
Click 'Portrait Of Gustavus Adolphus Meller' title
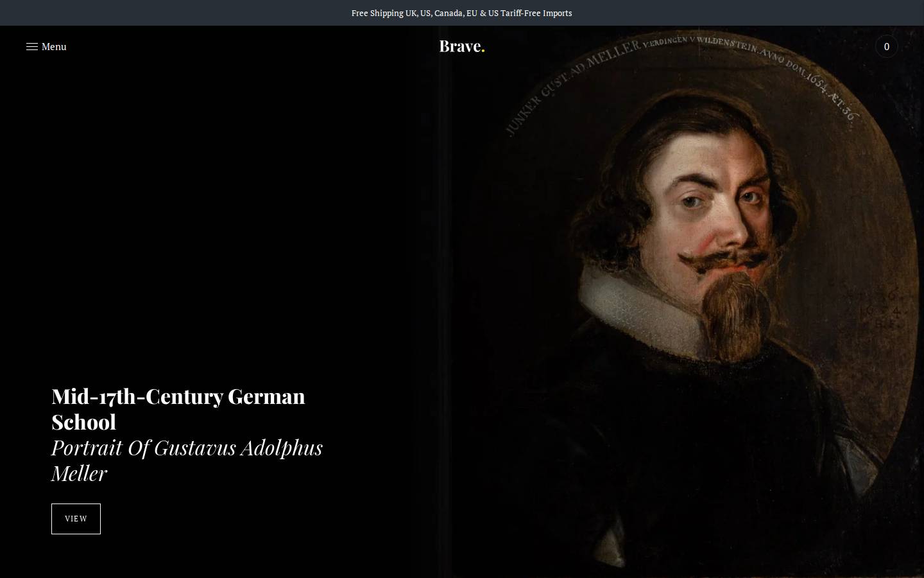[x=187, y=460]
